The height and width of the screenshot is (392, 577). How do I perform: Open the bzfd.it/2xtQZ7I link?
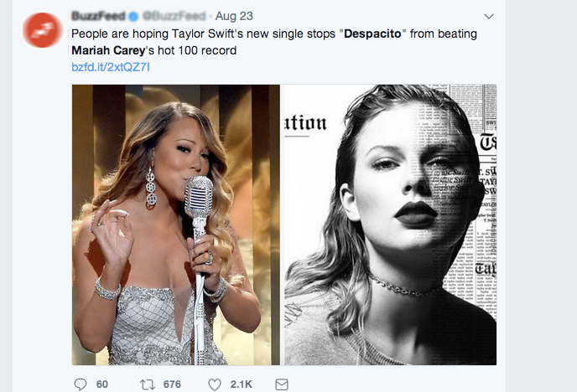click(x=110, y=67)
